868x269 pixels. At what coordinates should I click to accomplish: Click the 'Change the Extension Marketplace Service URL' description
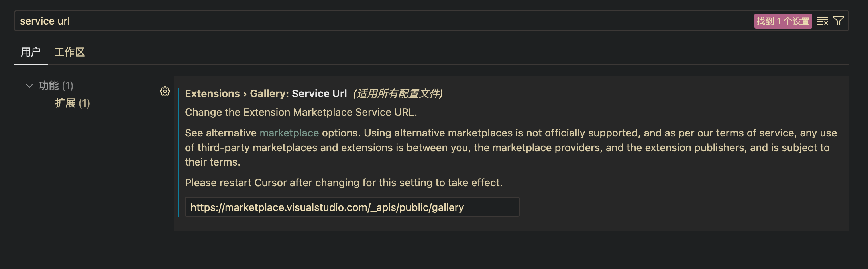(301, 112)
